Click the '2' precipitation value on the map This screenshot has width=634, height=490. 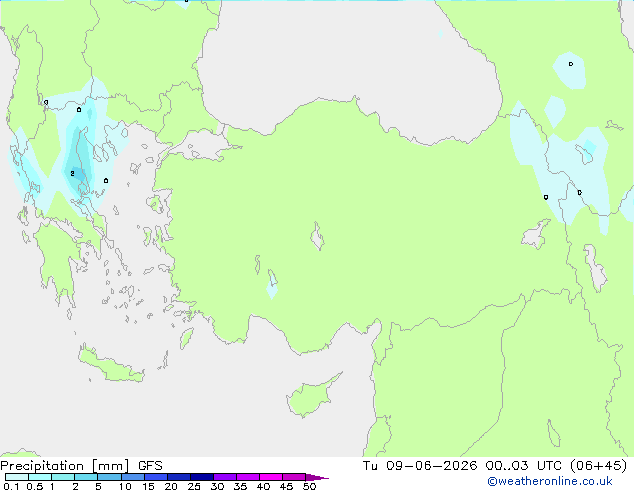(72, 173)
